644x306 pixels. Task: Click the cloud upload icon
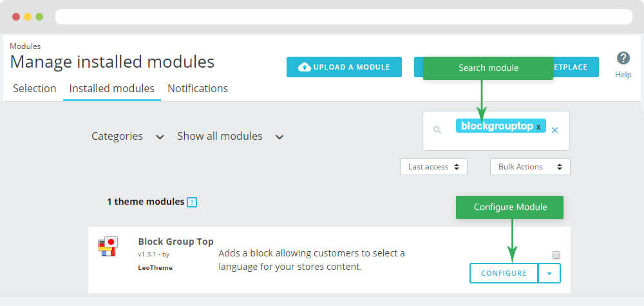[x=304, y=67]
